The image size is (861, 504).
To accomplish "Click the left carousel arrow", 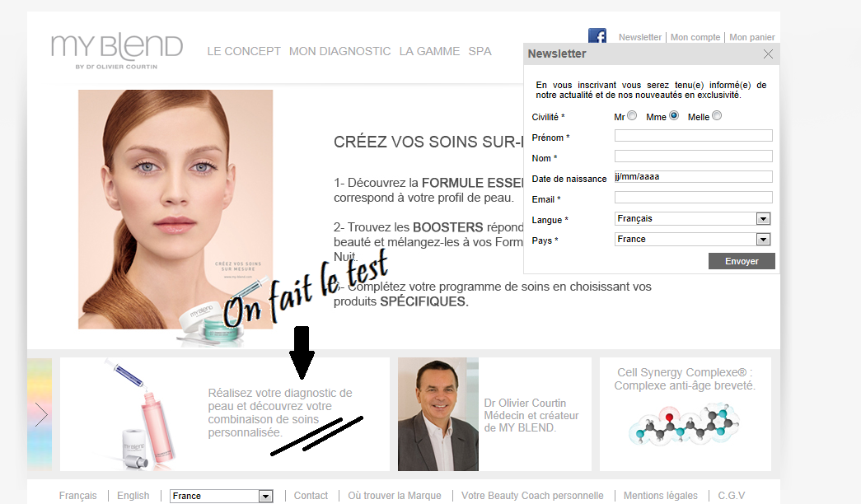I will (41, 414).
